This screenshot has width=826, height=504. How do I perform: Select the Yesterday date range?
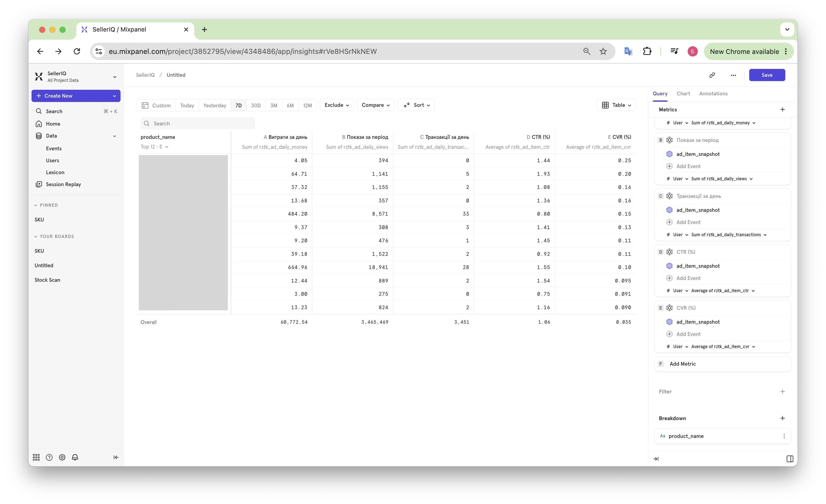215,105
